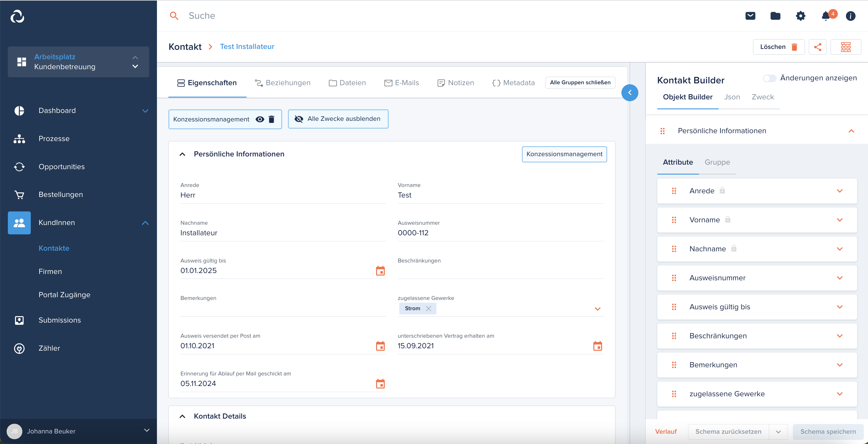Image resolution: width=868 pixels, height=444 pixels.
Task: Open user menu for Johanna Beuker
Action: pyautogui.click(x=78, y=431)
